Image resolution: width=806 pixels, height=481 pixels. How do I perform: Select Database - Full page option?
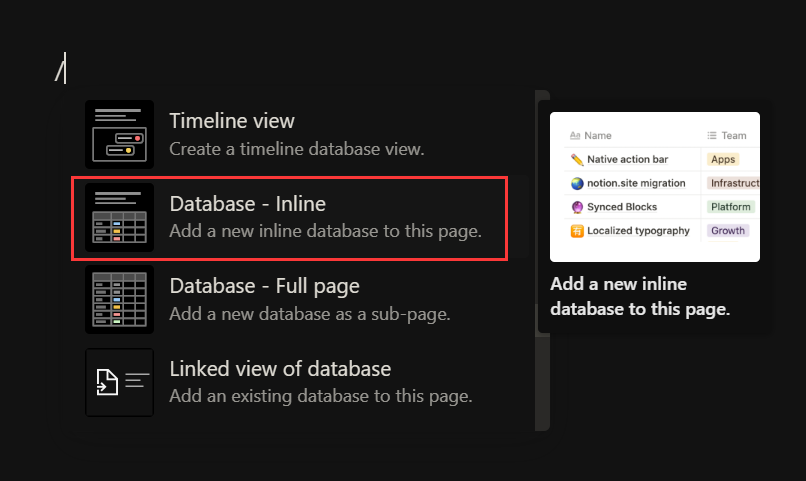pyautogui.click(x=296, y=300)
